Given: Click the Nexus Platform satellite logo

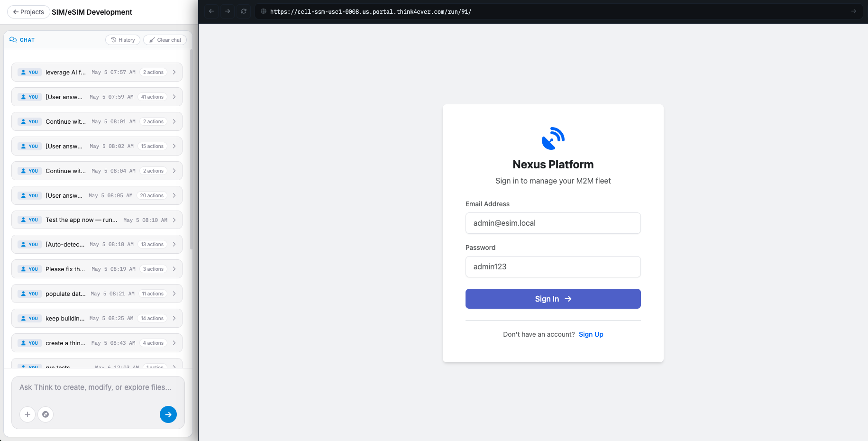Looking at the screenshot, I should coord(553,138).
